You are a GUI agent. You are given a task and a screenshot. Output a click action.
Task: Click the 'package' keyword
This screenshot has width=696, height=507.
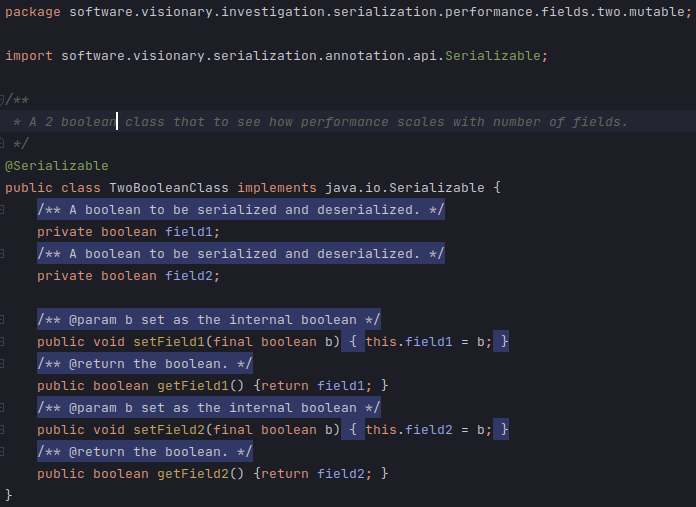[33, 12]
